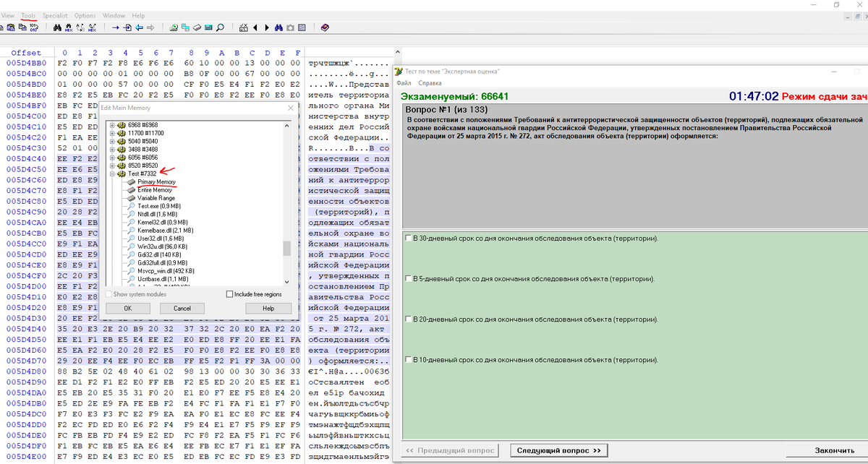
Task: Click the icon with X left of triangles
Action: (x=244, y=27)
